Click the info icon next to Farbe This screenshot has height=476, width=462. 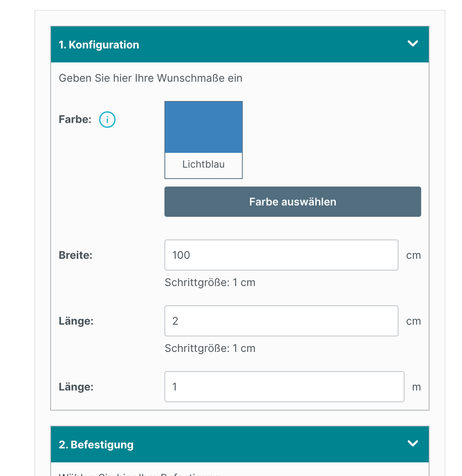point(107,120)
